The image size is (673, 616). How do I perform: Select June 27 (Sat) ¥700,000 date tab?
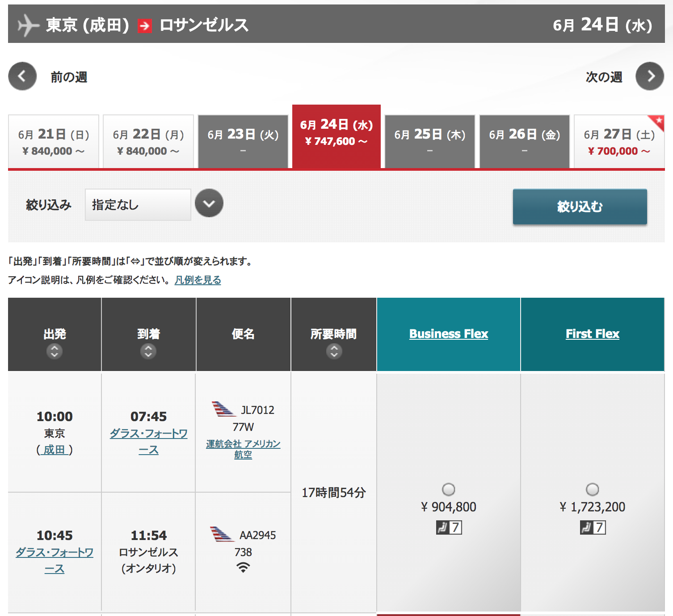(x=619, y=142)
